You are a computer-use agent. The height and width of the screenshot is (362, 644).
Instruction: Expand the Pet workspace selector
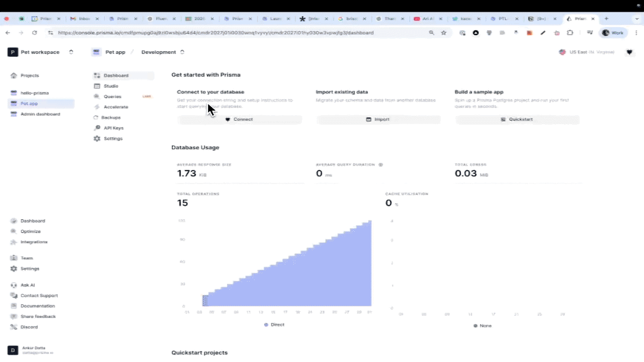(x=71, y=52)
